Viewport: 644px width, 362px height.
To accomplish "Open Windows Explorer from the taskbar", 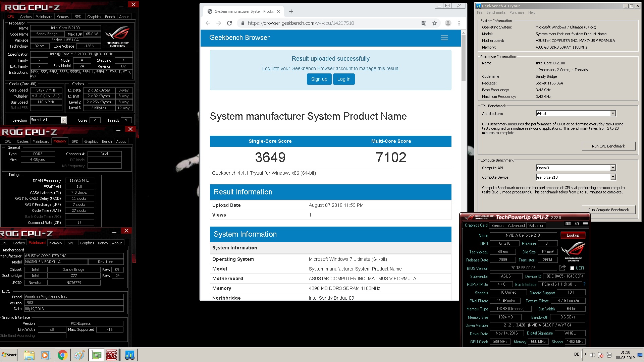I will click(x=29, y=355).
